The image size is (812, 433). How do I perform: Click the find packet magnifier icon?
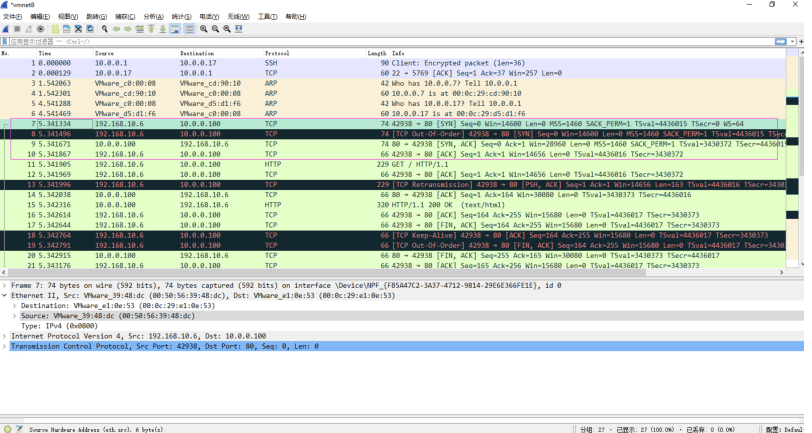pos(105,30)
